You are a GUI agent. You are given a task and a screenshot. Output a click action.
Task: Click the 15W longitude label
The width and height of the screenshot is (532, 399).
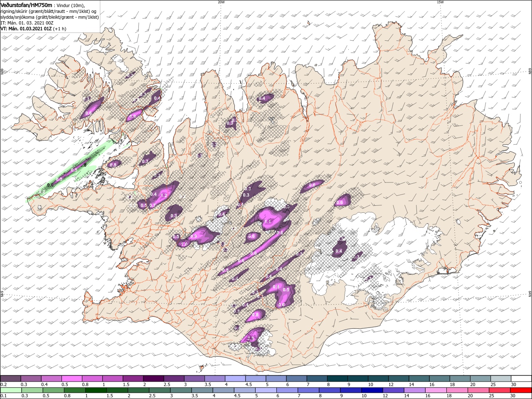[x=440, y=2]
